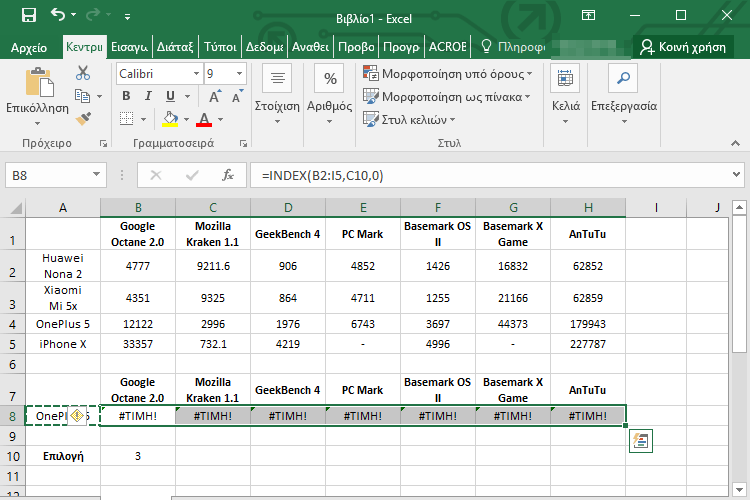
Task: Open the Customize Quick Access Toolbar arrow
Action: [127, 17]
